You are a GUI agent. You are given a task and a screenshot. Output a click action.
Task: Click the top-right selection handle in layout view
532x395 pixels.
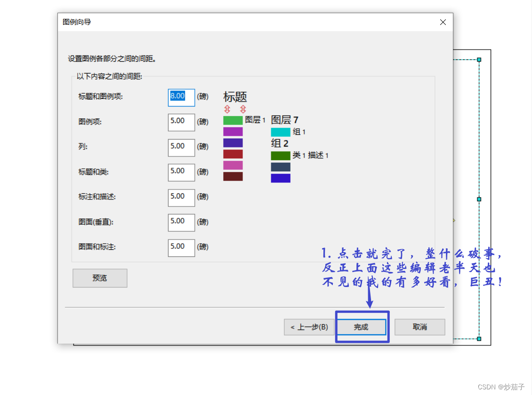479,60
